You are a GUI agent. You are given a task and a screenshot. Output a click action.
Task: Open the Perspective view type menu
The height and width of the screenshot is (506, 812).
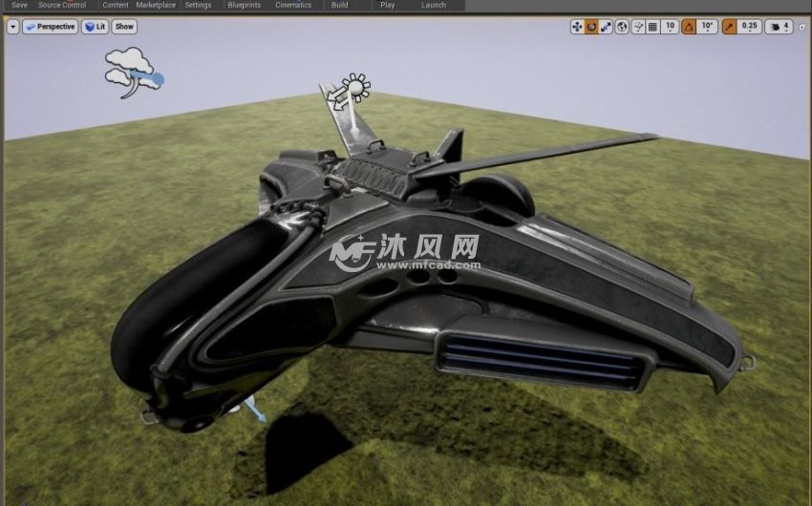51,27
